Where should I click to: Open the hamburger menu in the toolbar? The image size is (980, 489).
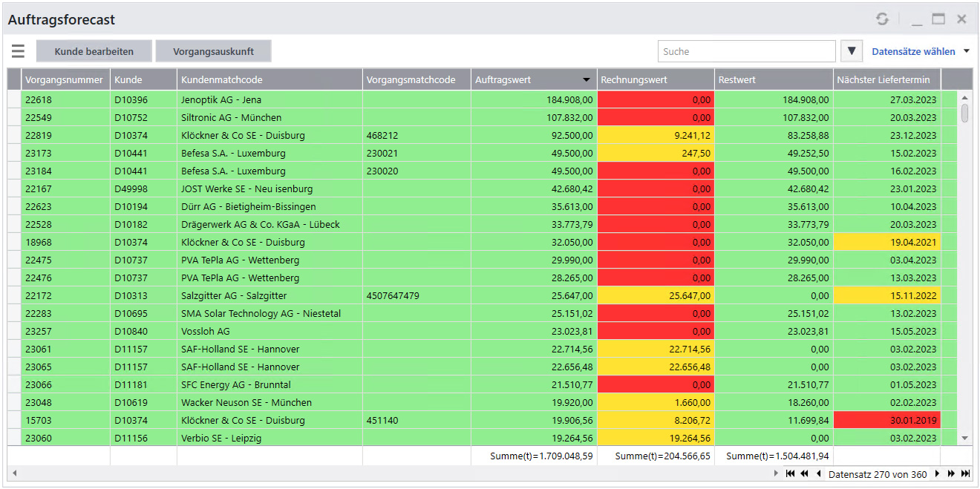tap(18, 51)
